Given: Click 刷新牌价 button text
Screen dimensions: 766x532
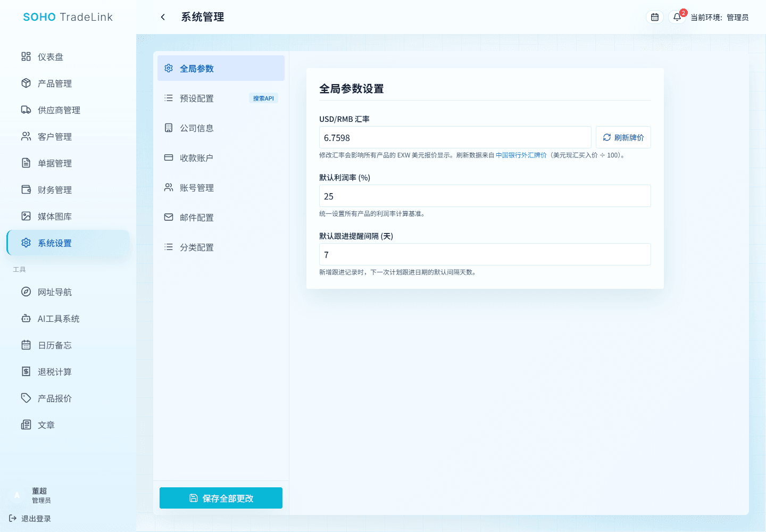Looking at the screenshot, I should point(629,138).
